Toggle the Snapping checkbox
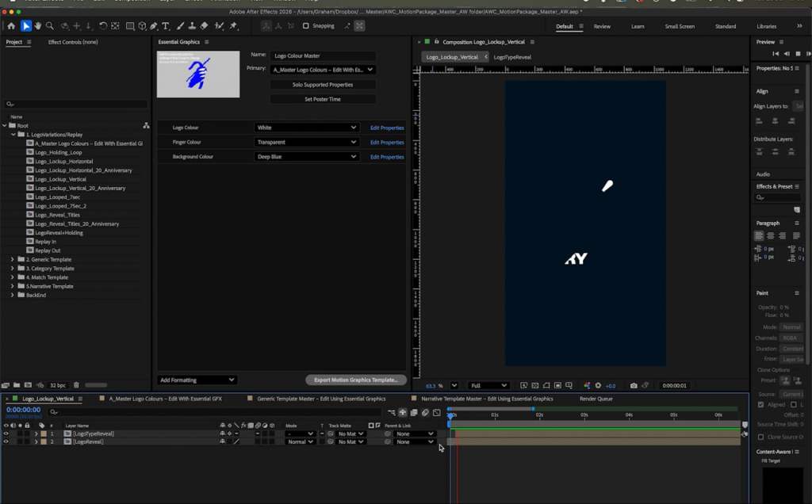 305,26
